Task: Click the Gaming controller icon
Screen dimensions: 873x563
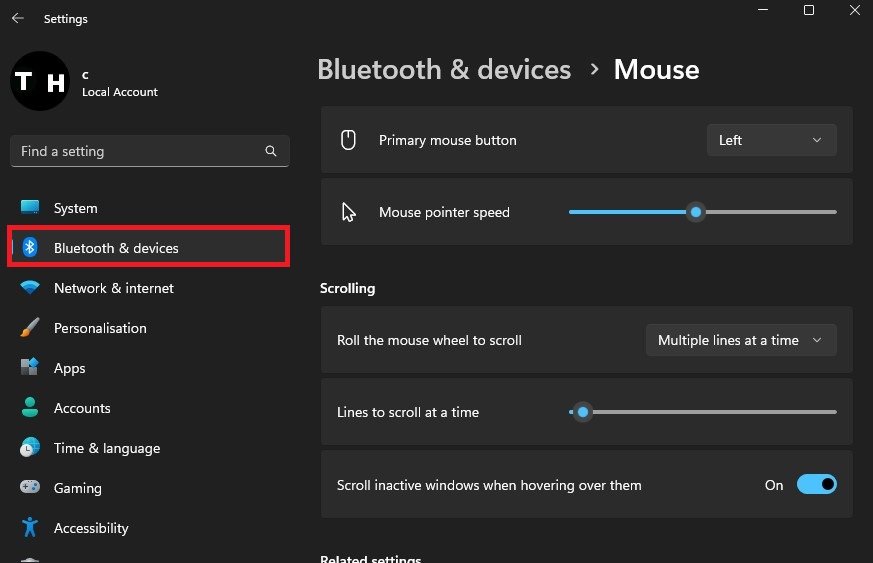Action: 30,488
